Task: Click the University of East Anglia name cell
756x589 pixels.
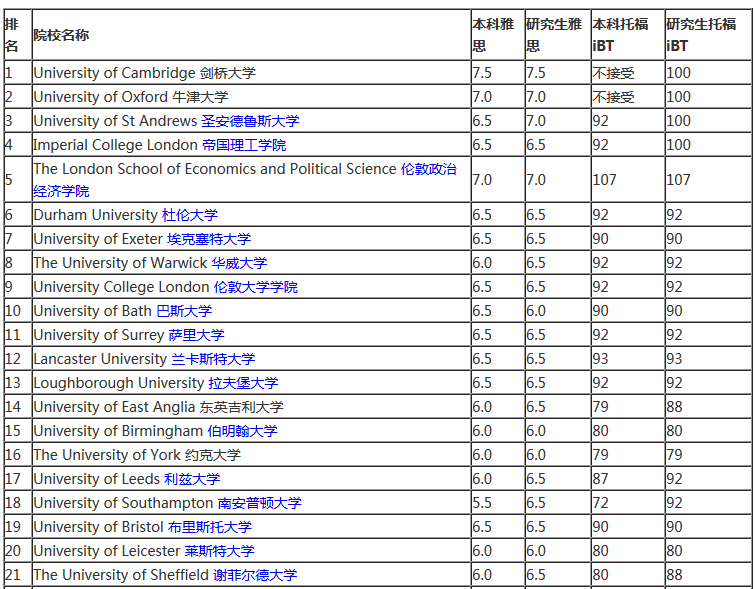Action: tap(251, 407)
